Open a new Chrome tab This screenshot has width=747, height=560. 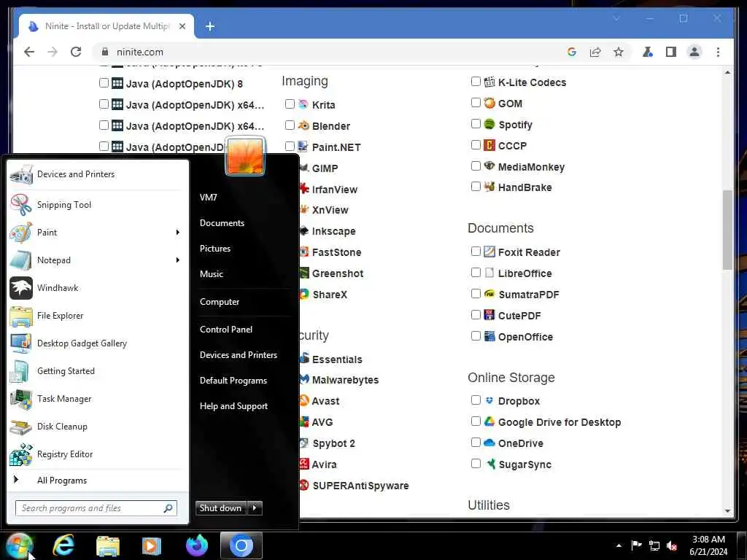[x=210, y=26]
